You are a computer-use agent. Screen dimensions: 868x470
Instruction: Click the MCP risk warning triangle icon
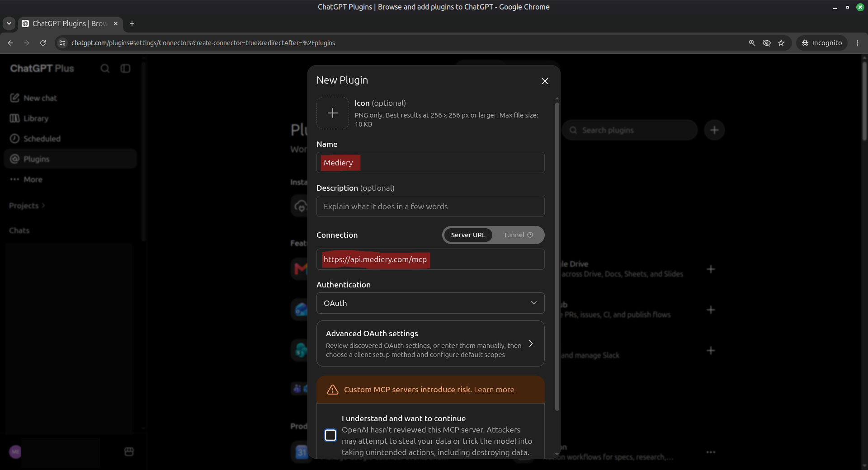coord(333,390)
